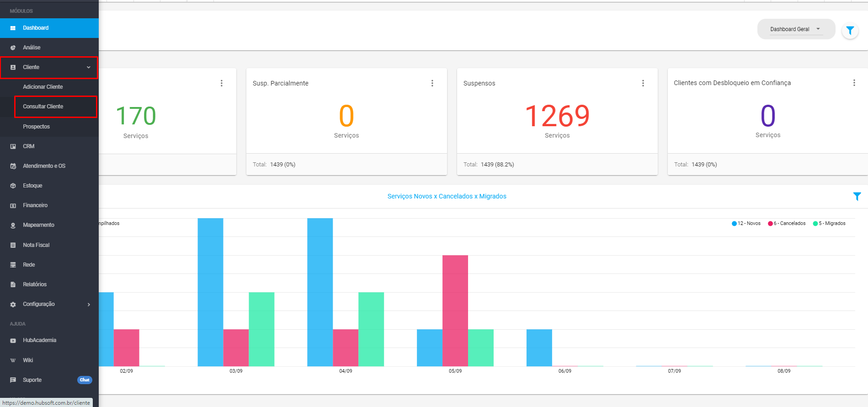The image size is (868, 407).
Task: Click the HubAcademia video icon
Action: [x=13, y=340]
